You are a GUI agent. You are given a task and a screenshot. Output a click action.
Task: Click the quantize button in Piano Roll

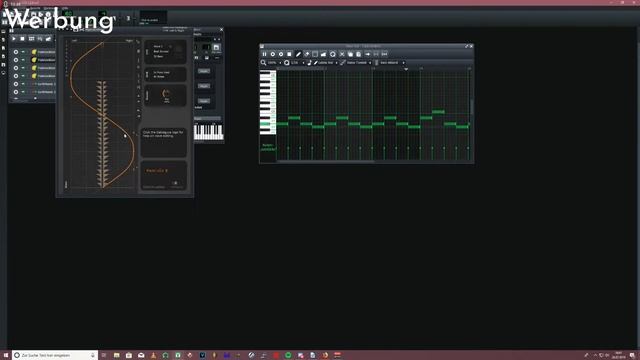(x=333, y=54)
